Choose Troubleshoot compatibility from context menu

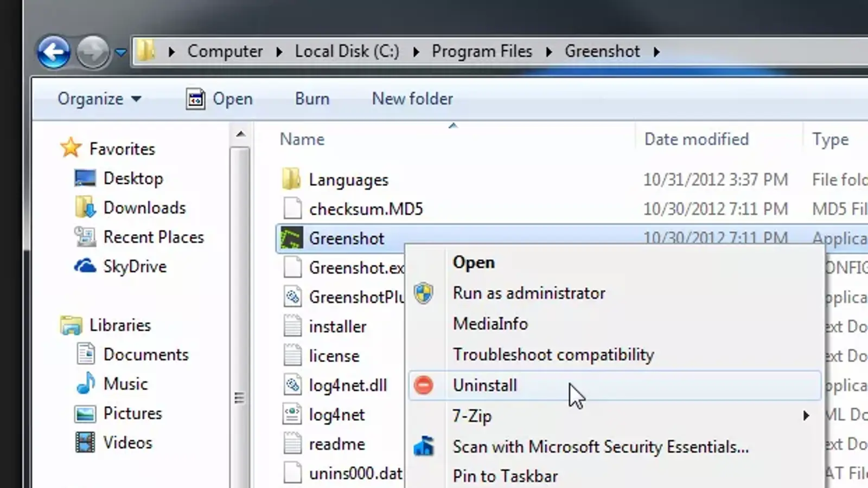553,355
